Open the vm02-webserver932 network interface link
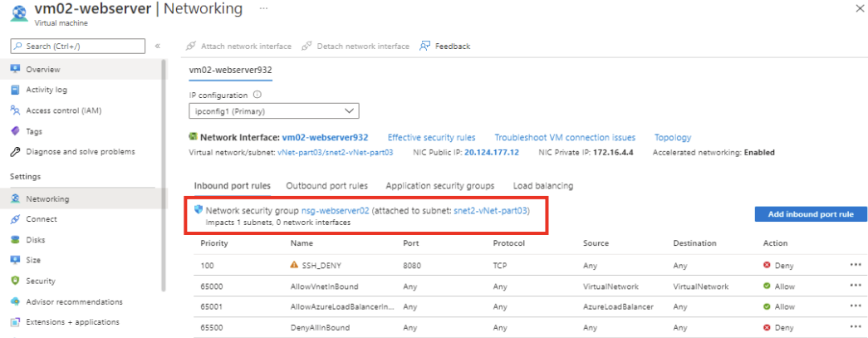The height and width of the screenshot is (338, 868). coord(325,137)
